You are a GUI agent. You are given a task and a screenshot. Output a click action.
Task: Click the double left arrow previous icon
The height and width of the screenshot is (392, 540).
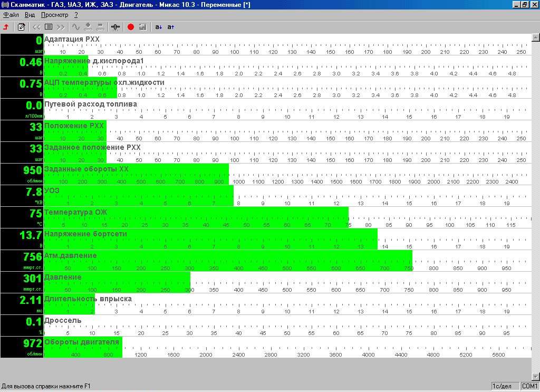pos(36,27)
